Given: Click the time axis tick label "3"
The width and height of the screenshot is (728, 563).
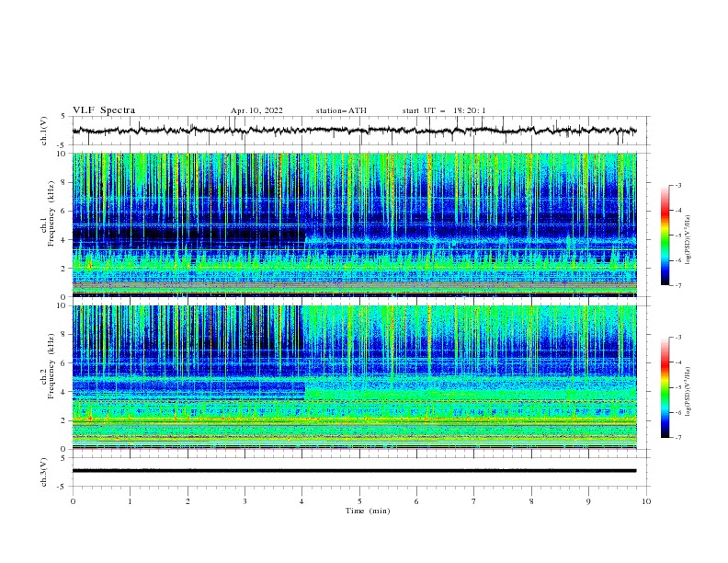Looking at the screenshot, I should click(245, 501).
